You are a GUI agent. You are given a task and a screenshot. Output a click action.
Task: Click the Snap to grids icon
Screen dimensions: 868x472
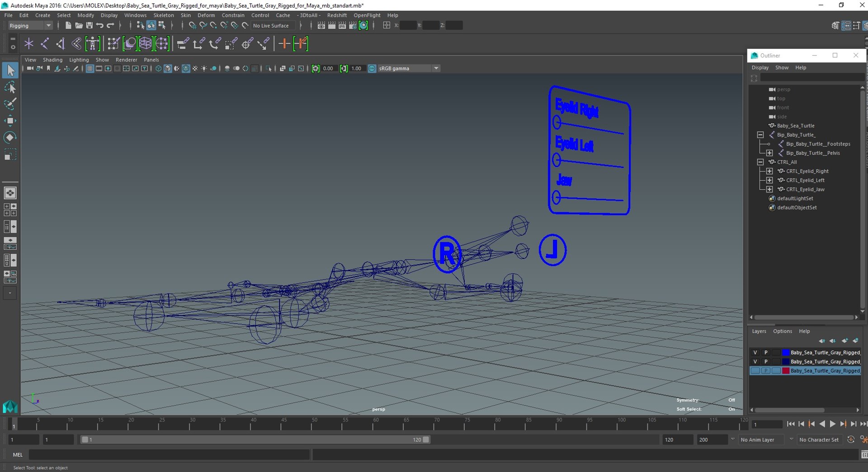193,26
